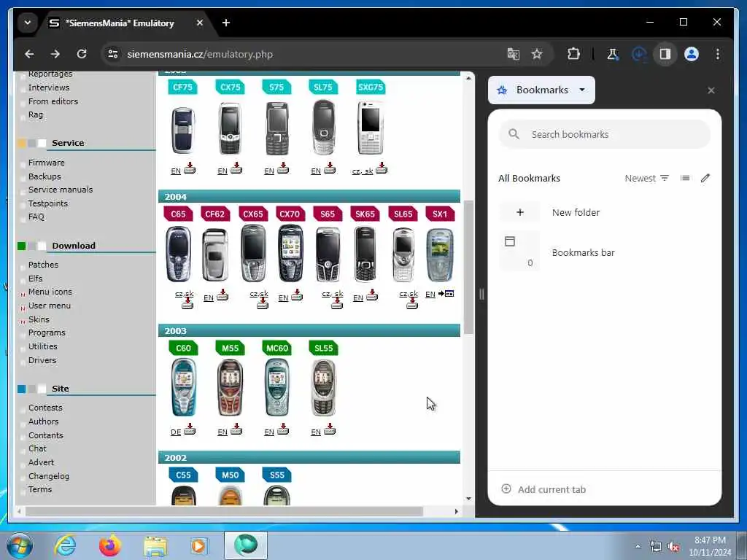Open Chrome three-dot menu
Viewport: 747px width, 560px height.
[718, 54]
